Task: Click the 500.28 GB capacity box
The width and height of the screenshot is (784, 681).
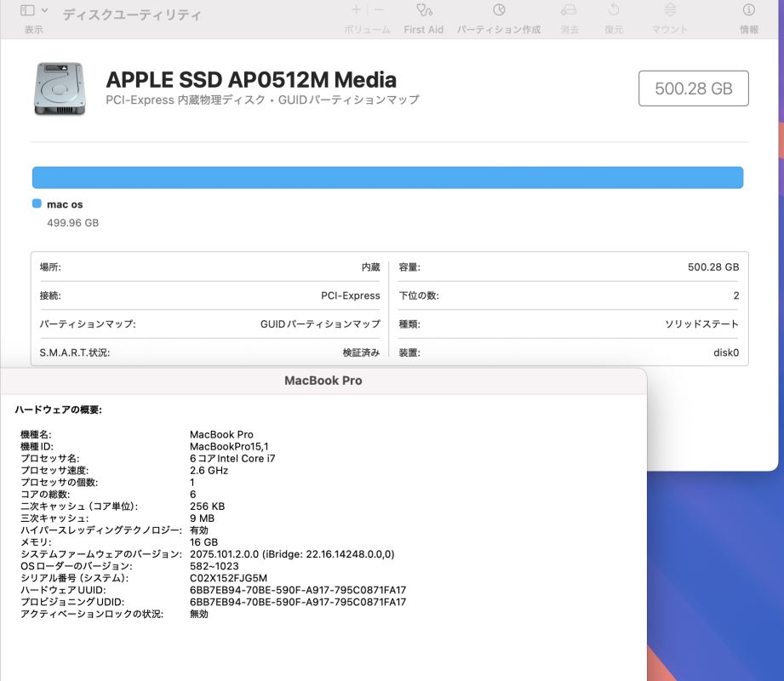Action: 694,89
